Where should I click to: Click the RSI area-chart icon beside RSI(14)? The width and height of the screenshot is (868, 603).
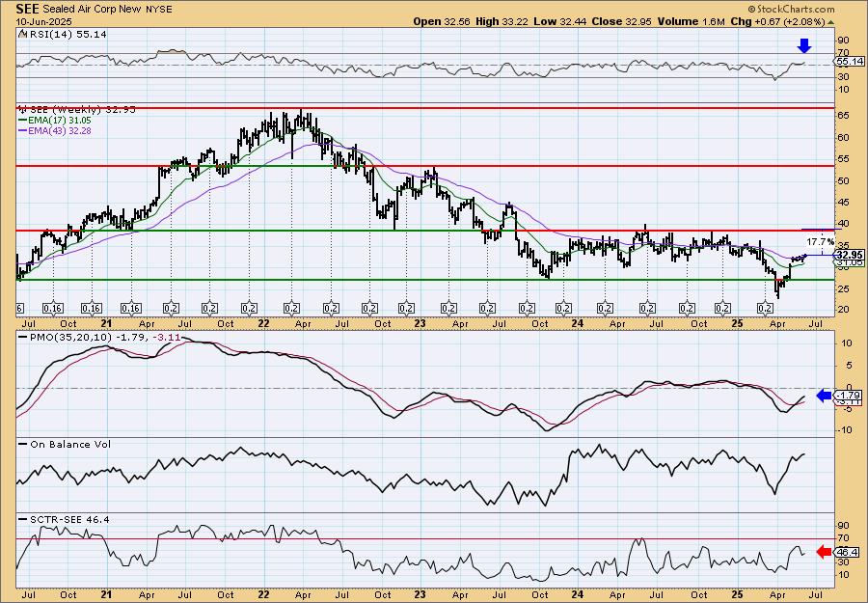22,34
